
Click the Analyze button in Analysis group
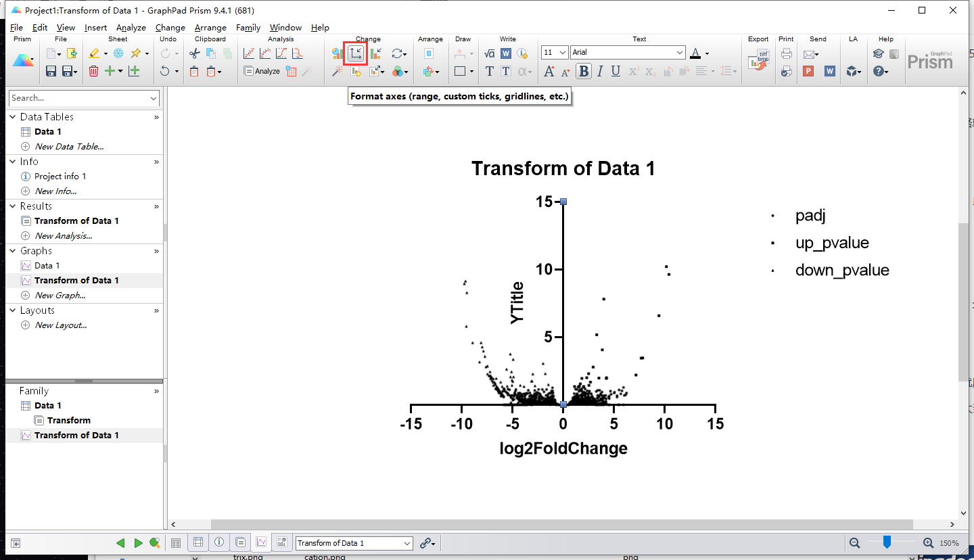pos(262,71)
